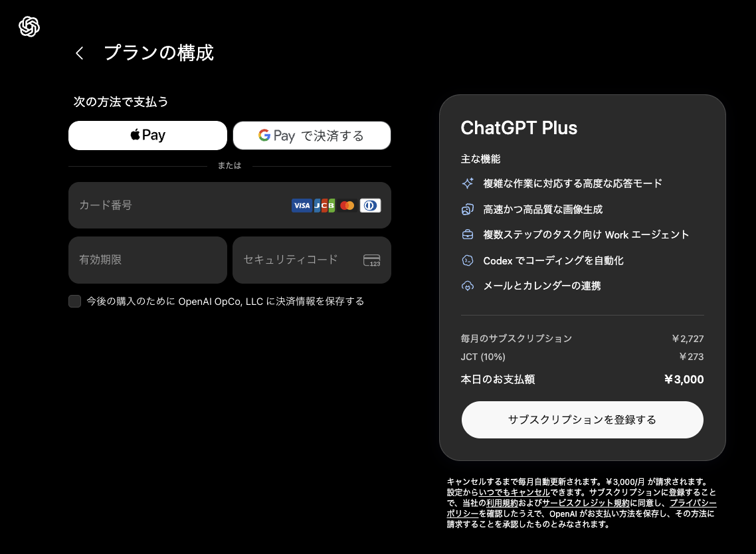
Task: Click the 複雑な作業に対応する高度な応答モード text
Action: point(572,183)
